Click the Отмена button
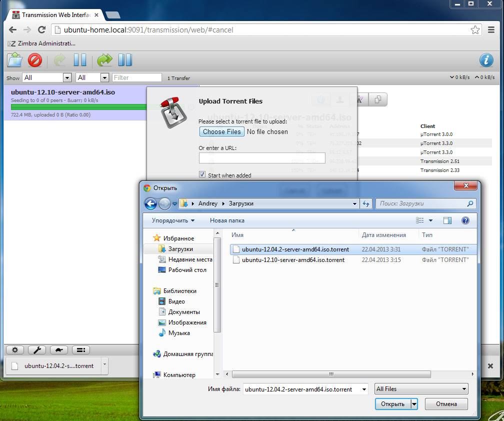 point(446,404)
